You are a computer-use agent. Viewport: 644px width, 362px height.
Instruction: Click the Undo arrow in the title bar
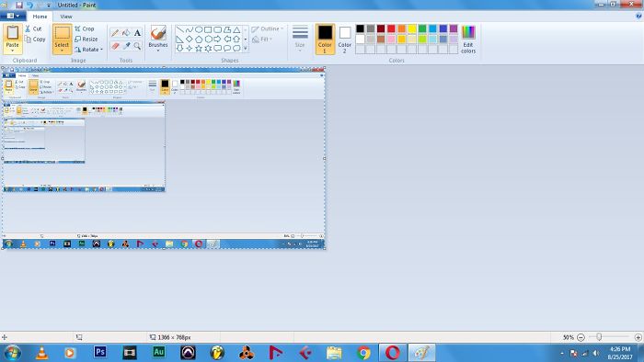[30, 6]
